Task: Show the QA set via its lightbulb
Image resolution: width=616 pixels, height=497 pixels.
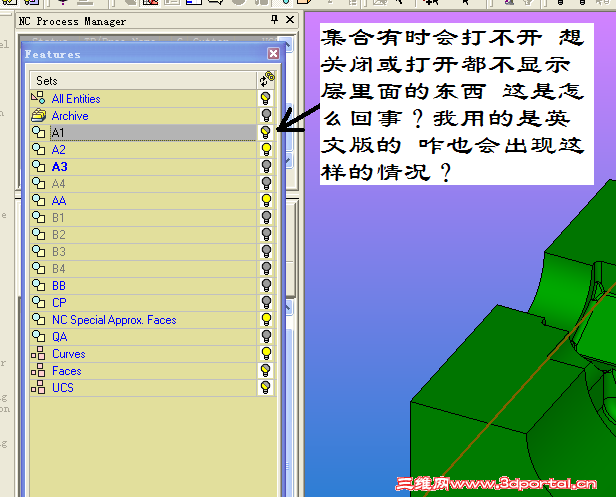Action: (x=266, y=336)
